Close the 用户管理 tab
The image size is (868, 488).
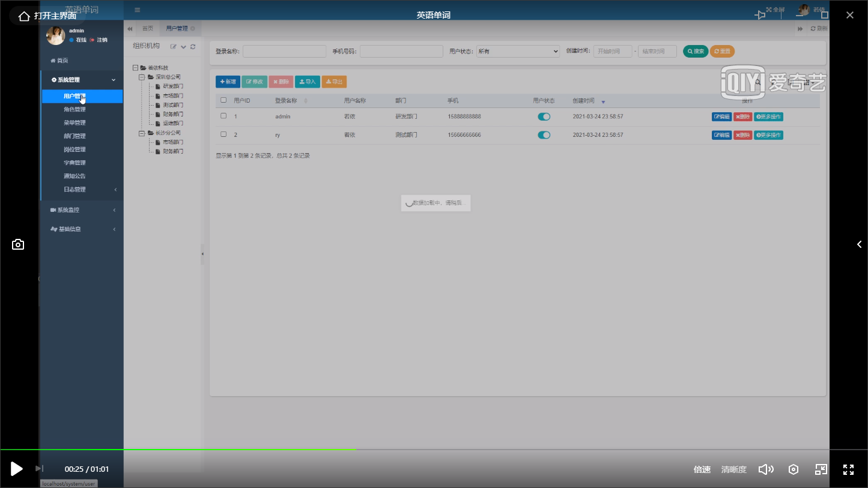(x=193, y=29)
